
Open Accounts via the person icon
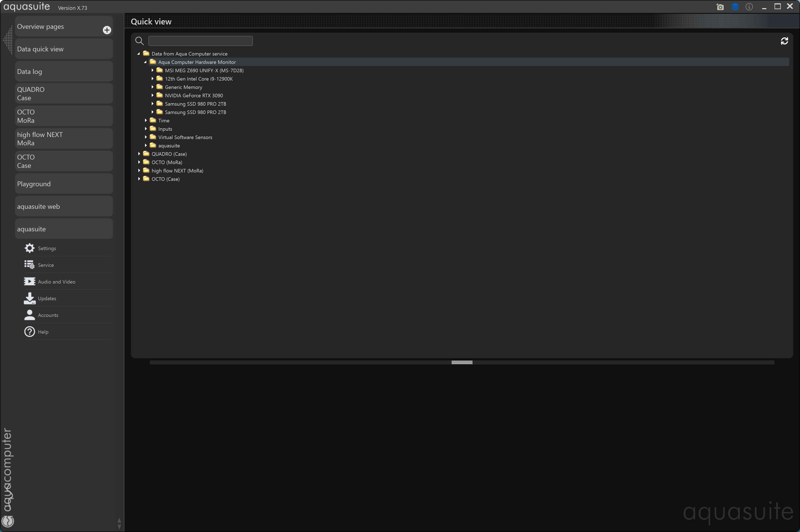click(x=29, y=315)
